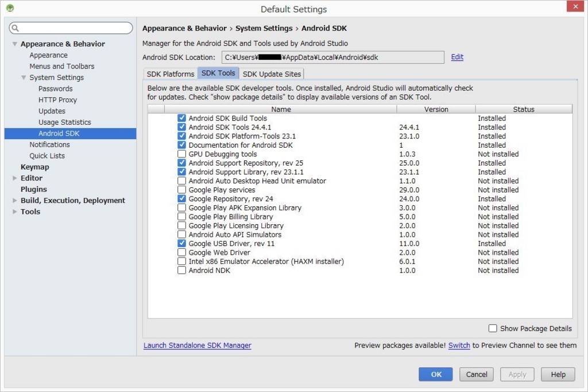This screenshot has height=392, width=588.
Task: Click the search magnifier icon
Action: click(x=15, y=28)
